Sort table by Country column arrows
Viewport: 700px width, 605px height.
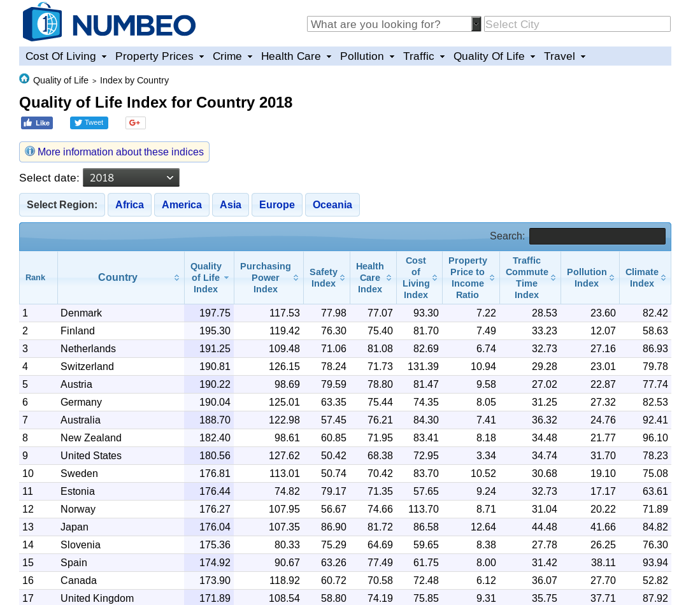(177, 278)
